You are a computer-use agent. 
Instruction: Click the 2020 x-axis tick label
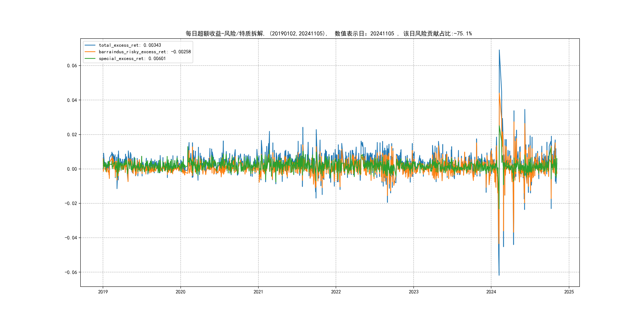coord(180,292)
